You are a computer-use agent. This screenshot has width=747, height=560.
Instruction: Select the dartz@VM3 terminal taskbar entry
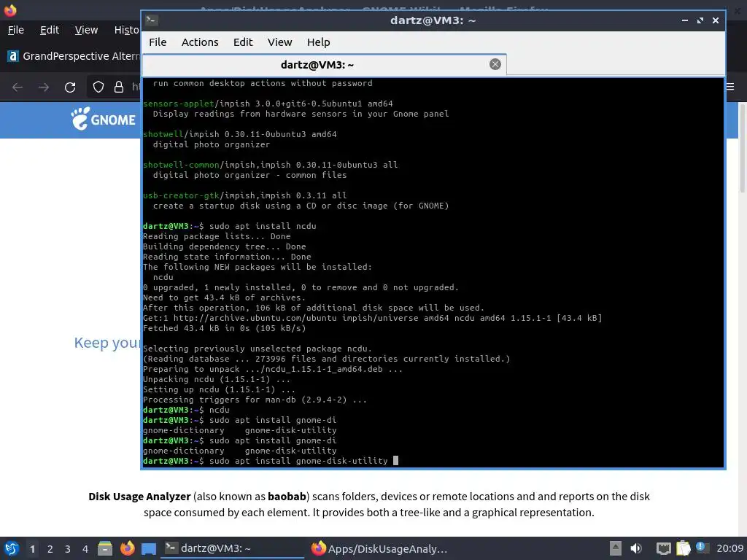click(x=233, y=548)
